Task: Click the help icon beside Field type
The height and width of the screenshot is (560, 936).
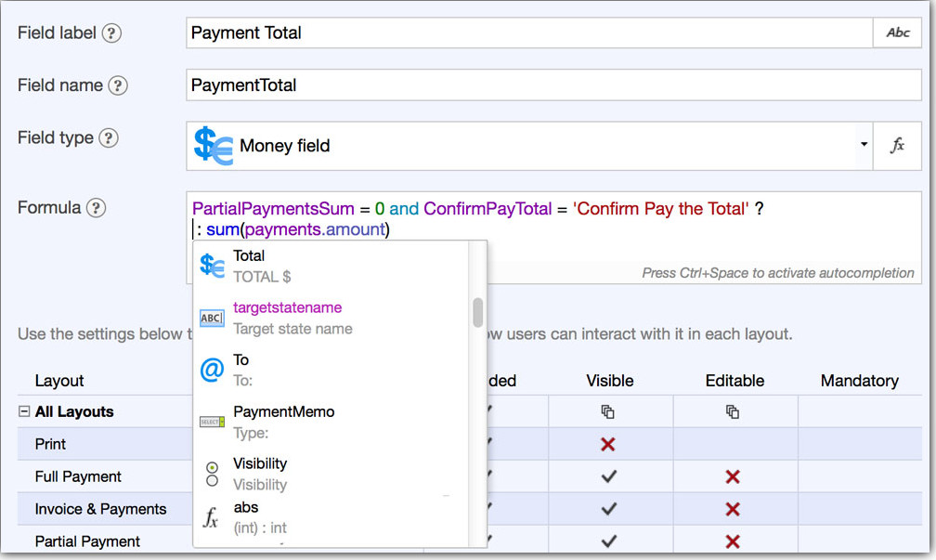Action: [109, 138]
